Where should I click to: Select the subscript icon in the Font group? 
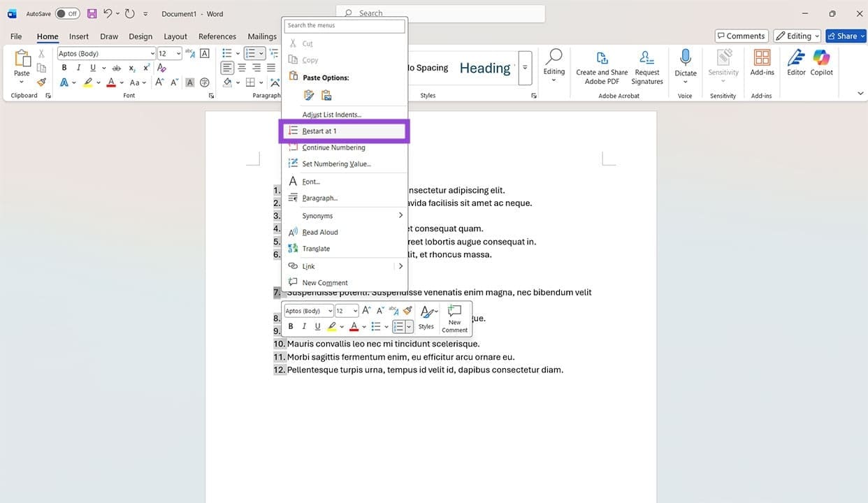click(131, 67)
